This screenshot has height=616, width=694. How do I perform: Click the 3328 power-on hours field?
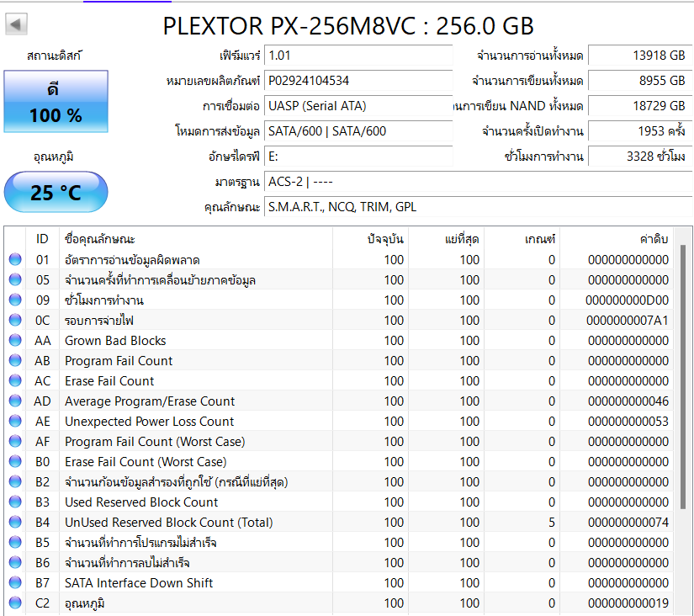pyautogui.click(x=637, y=157)
